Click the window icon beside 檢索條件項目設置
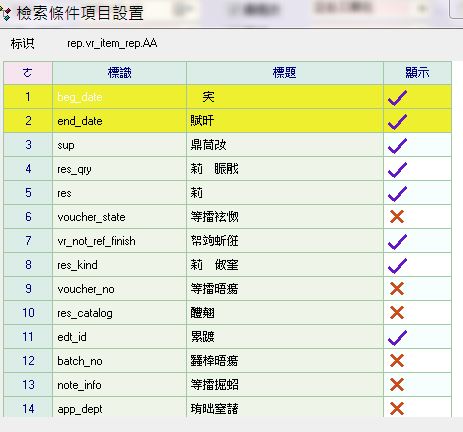 pos(5,13)
